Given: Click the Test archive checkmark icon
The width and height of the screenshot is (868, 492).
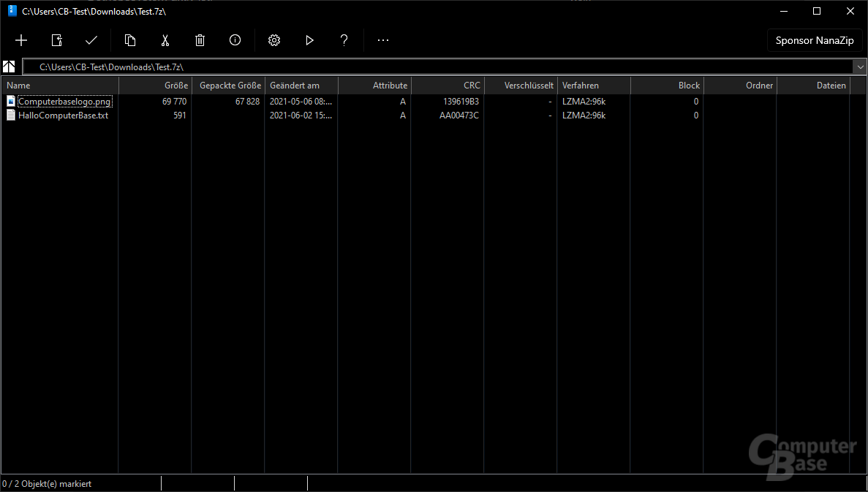Looking at the screenshot, I should (91, 40).
